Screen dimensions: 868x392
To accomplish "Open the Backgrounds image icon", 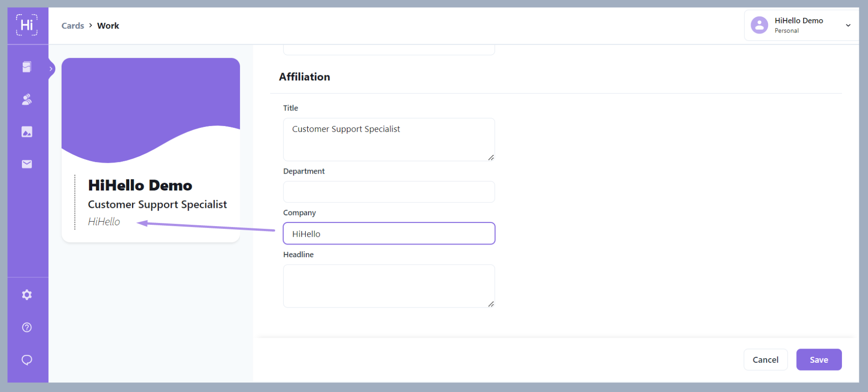I will tap(27, 132).
